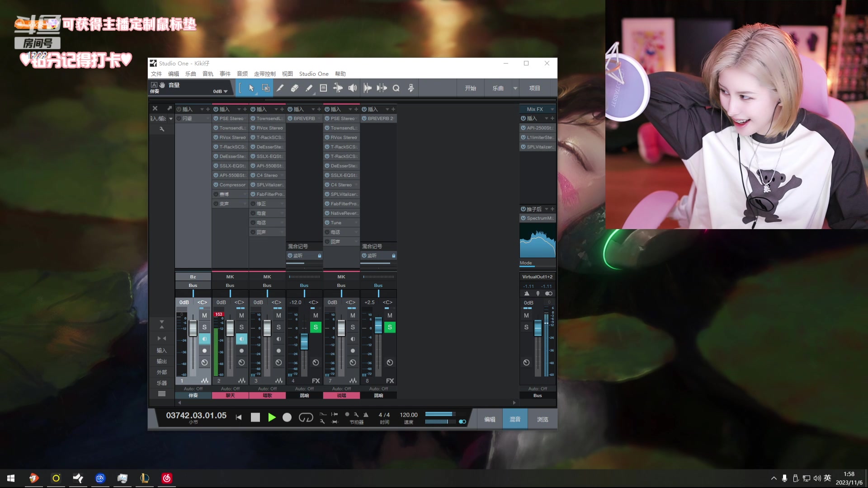Screen dimensions: 868x488
Task: Click the Record button in transport
Action: click(287, 418)
